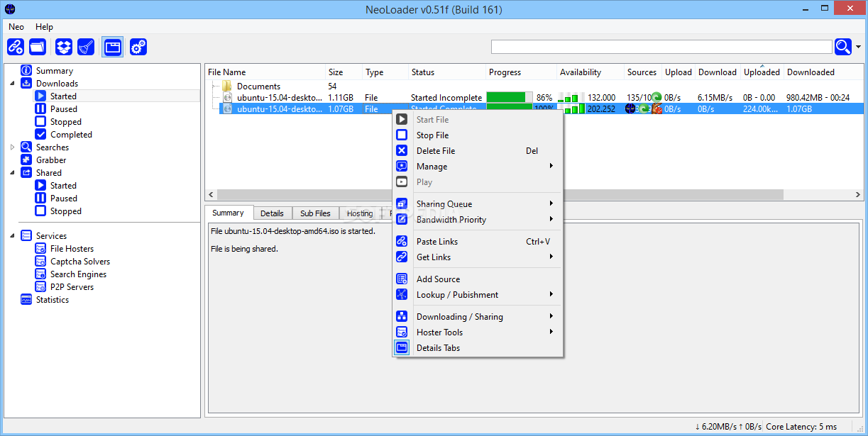Click the Dropbox-style box toolbar icon
Image resolution: width=868 pixels, height=436 pixels.
[64, 47]
